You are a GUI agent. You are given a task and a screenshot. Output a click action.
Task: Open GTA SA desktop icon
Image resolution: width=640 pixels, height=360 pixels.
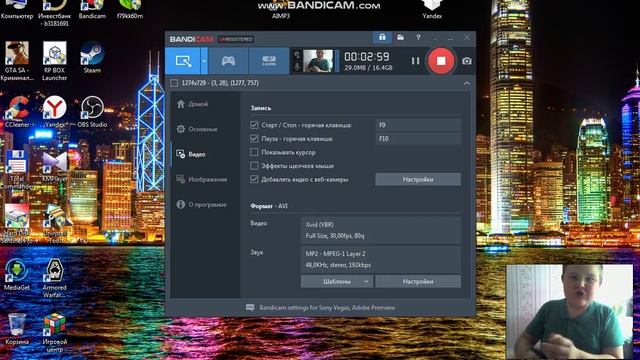point(17,61)
